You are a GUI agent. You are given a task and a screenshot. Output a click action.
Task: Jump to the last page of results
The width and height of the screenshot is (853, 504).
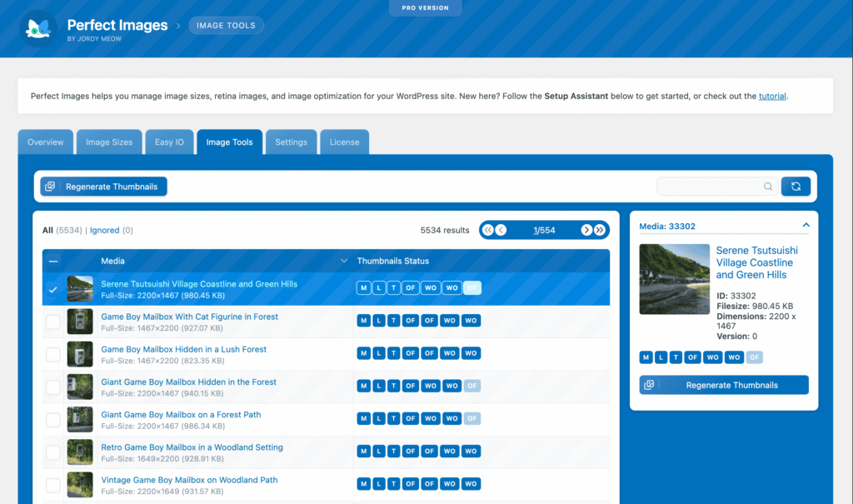(601, 229)
